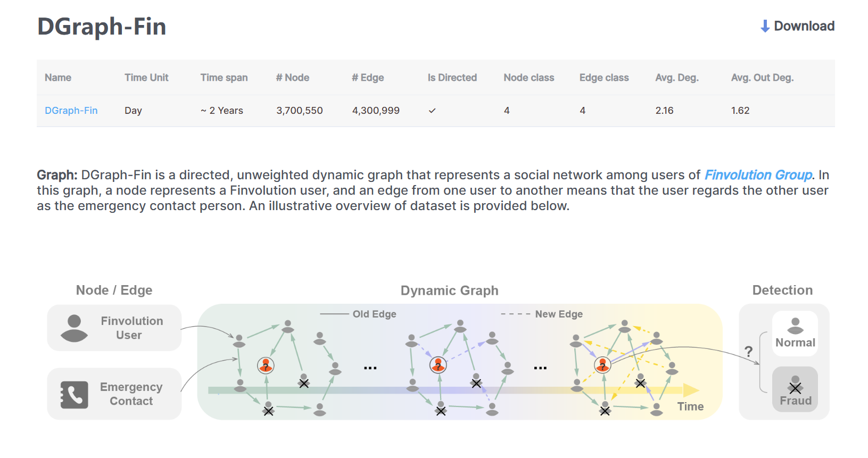Click the blue Download arrow icon
This screenshot has width=868, height=458.
(x=765, y=26)
